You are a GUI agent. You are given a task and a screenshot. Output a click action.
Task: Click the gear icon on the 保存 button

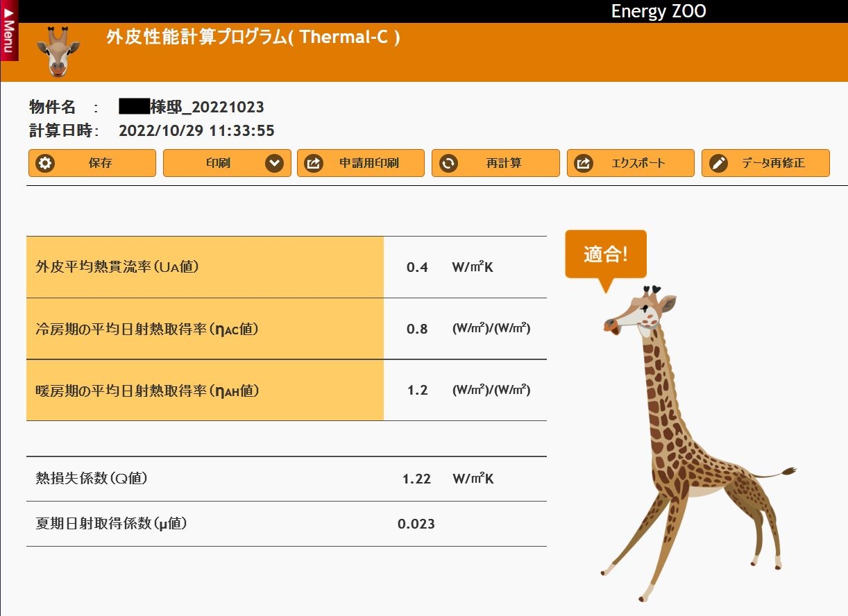click(46, 163)
